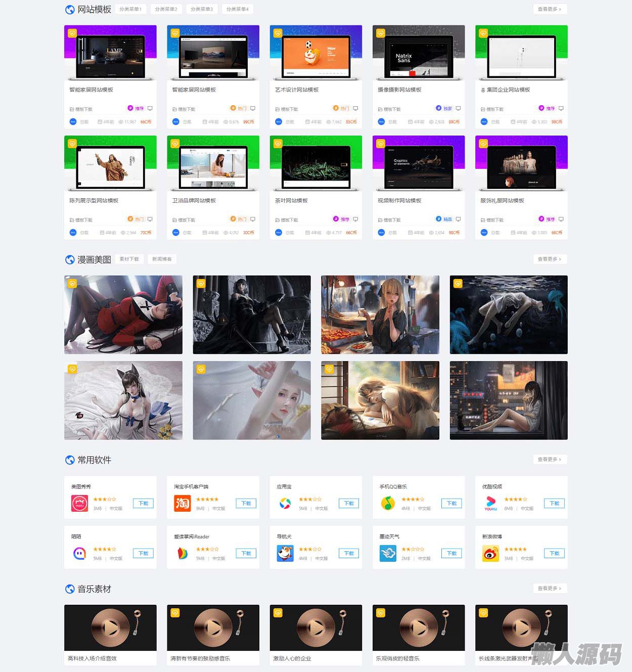Click the VIP badge on 茶叶网站模板 card

pyautogui.click(x=278, y=144)
